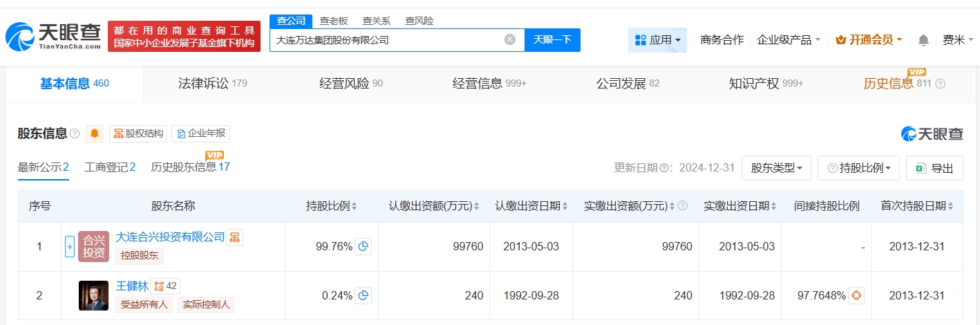The width and height of the screenshot is (980, 325).
Task: Sort table by 持股比例 column header
Action: click(332, 206)
